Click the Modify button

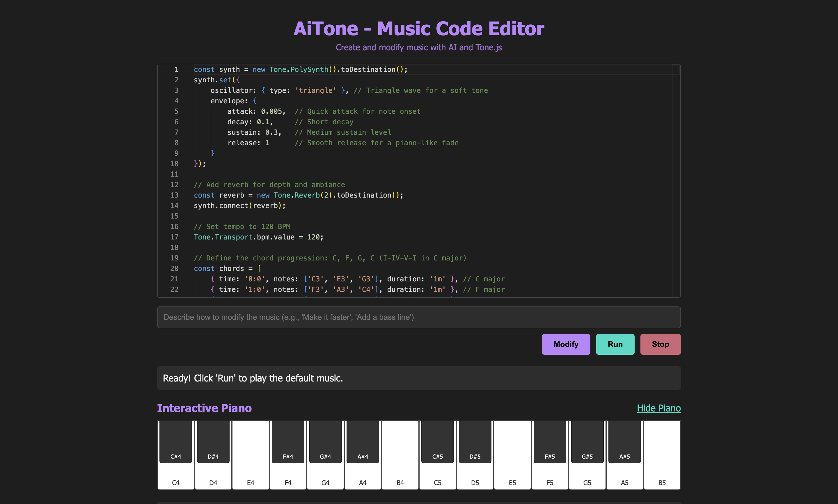(x=566, y=344)
